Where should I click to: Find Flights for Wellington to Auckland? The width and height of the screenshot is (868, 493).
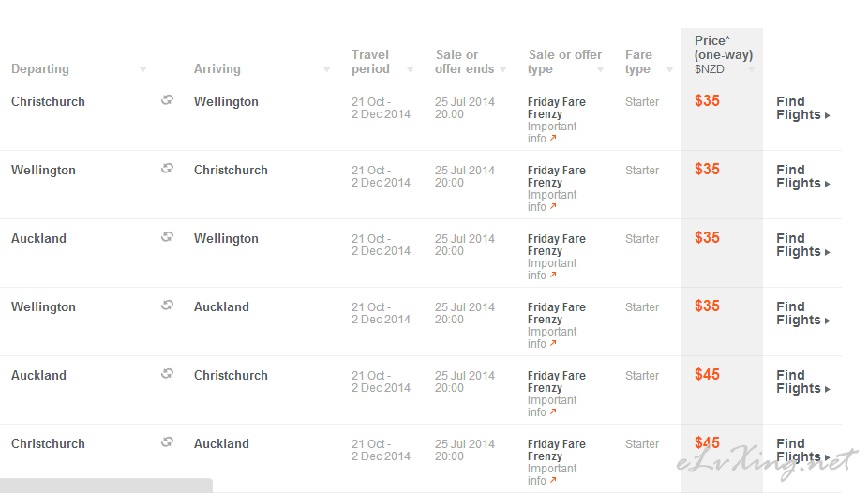pyautogui.click(x=802, y=313)
